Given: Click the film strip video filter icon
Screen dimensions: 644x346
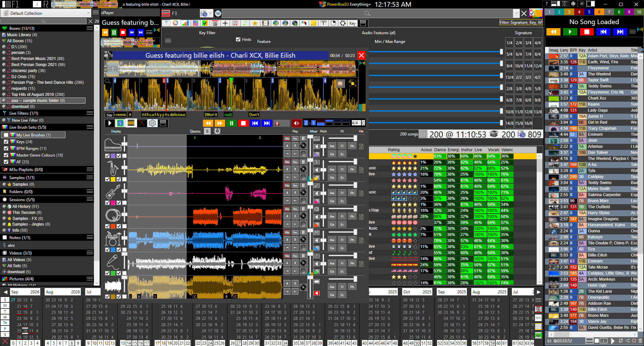Looking at the screenshot, I should tap(265, 23).
